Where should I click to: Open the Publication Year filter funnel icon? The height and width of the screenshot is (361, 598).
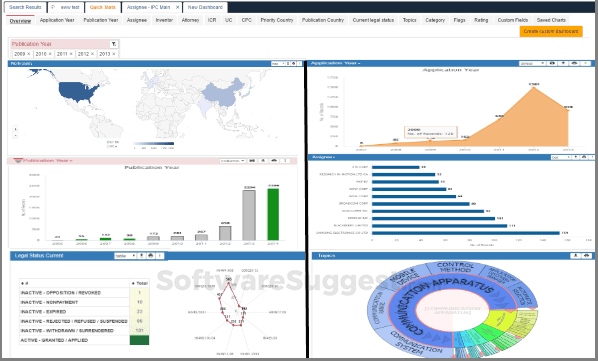click(x=114, y=44)
